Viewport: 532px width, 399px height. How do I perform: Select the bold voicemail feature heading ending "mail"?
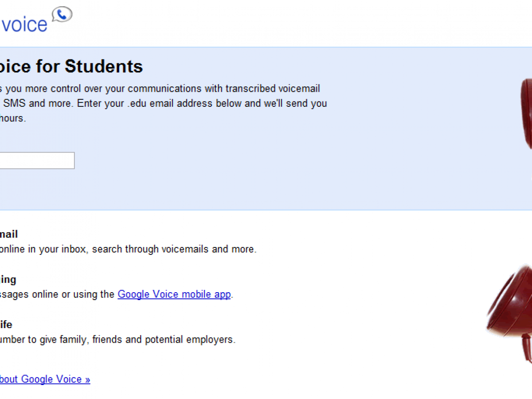click(9, 234)
